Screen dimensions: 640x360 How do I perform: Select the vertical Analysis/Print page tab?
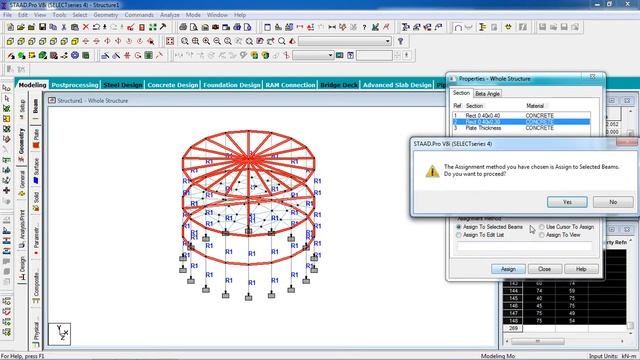pyautogui.click(x=22, y=229)
